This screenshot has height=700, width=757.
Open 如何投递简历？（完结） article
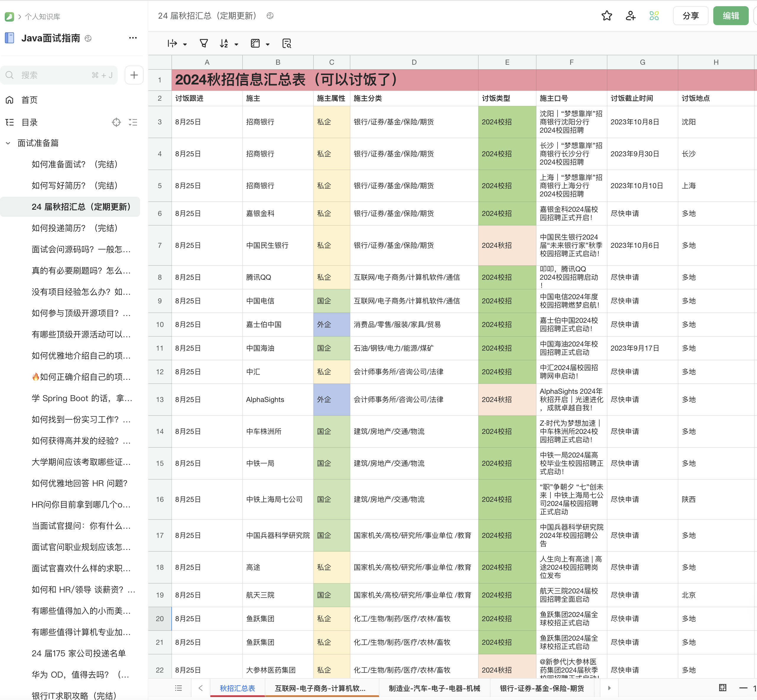[x=75, y=228]
